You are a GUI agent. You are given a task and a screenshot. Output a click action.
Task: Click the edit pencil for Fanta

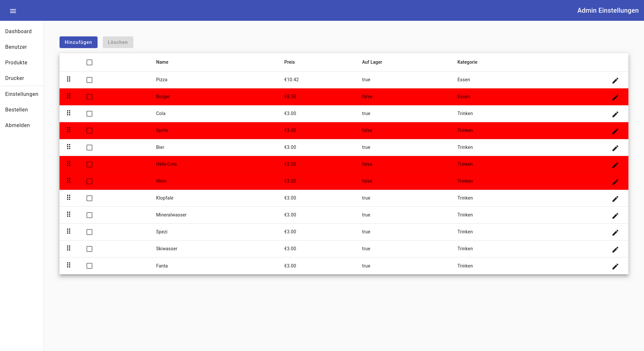[x=615, y=266]
